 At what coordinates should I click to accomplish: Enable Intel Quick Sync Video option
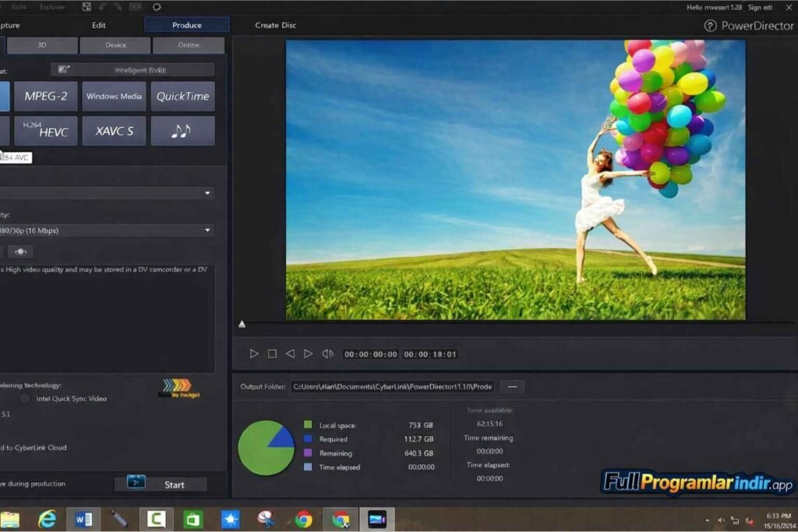[x=25, y=399]
